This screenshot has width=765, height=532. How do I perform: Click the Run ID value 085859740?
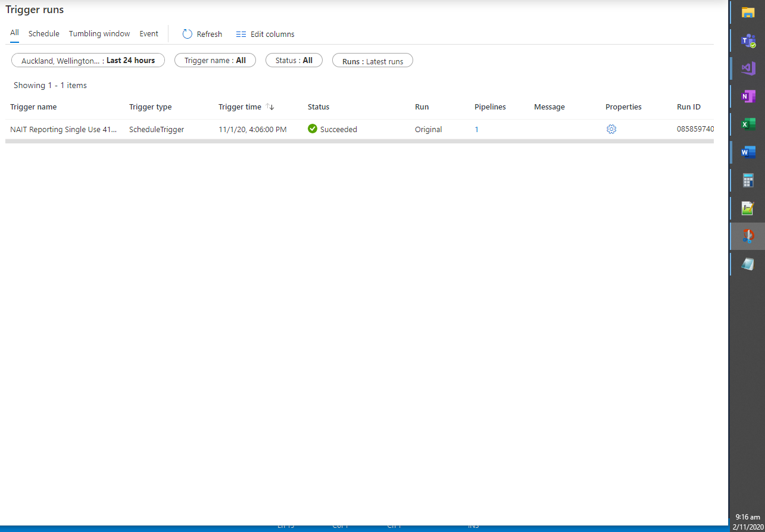pyautogui.click(x=695, y=129)
